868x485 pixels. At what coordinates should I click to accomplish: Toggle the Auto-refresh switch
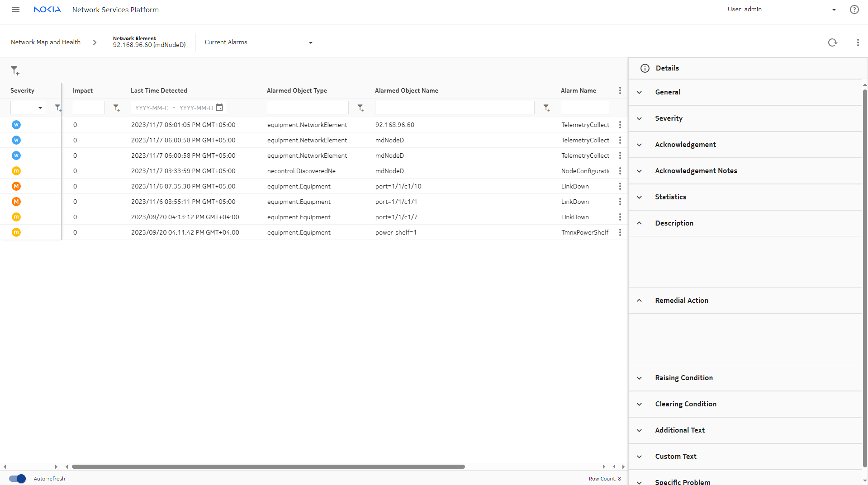point(18,479)
